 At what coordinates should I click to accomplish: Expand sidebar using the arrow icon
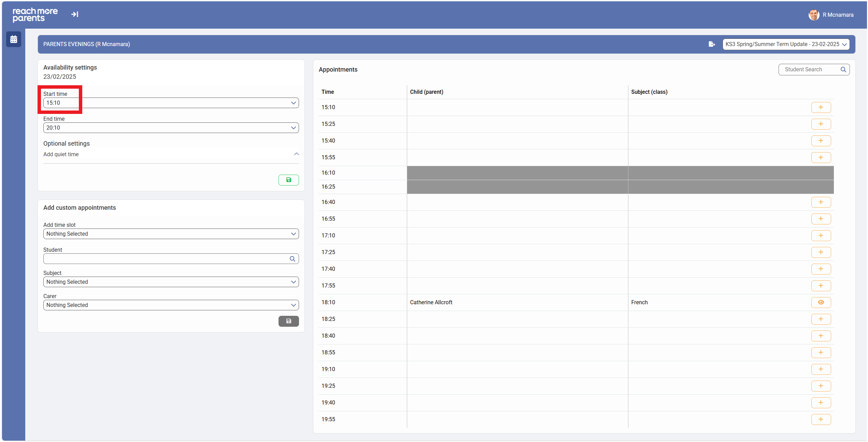(x=75, y=14)
